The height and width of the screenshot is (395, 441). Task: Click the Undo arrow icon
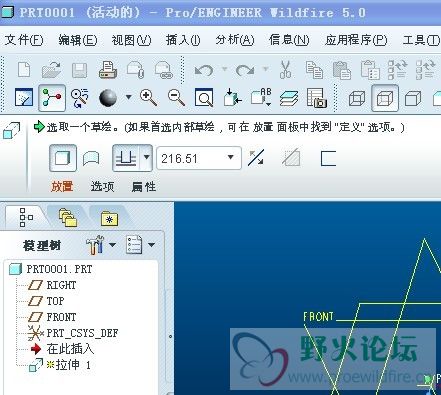[x=204, y=70]
